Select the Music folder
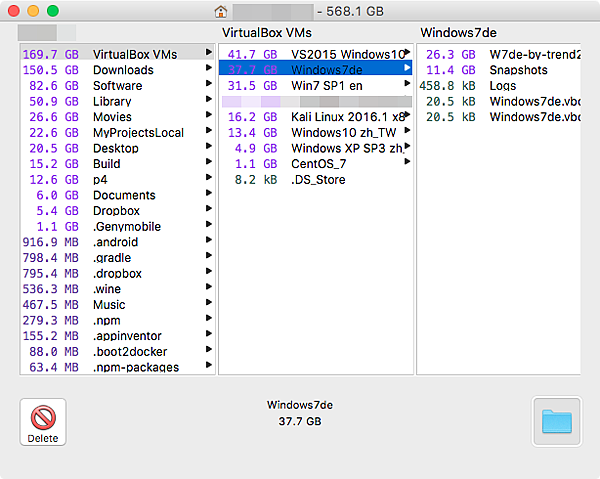Image resolution: width=600 pixels, height=479 pixels. 117,305
